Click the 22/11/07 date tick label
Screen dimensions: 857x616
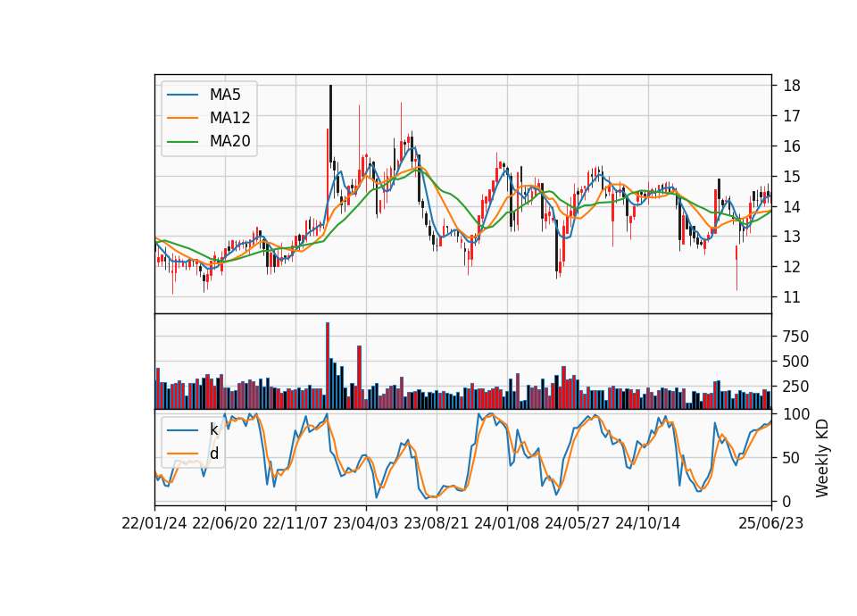click(295, 523)
